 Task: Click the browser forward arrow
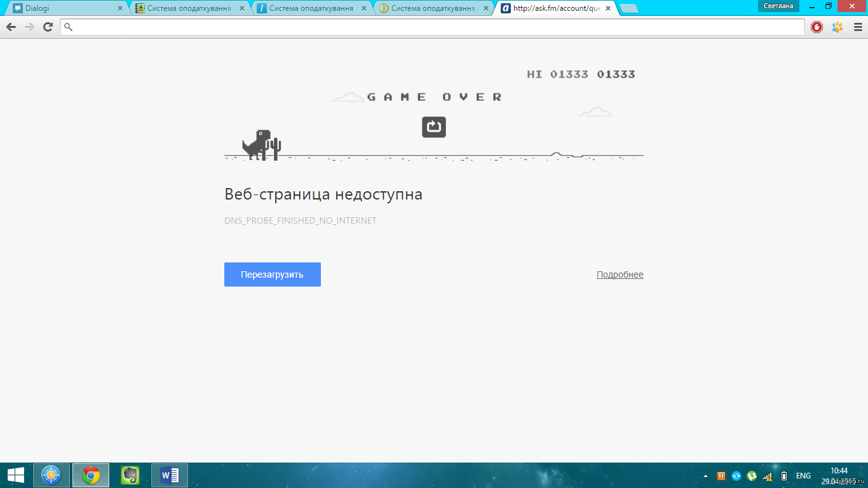tap(29, 27)
